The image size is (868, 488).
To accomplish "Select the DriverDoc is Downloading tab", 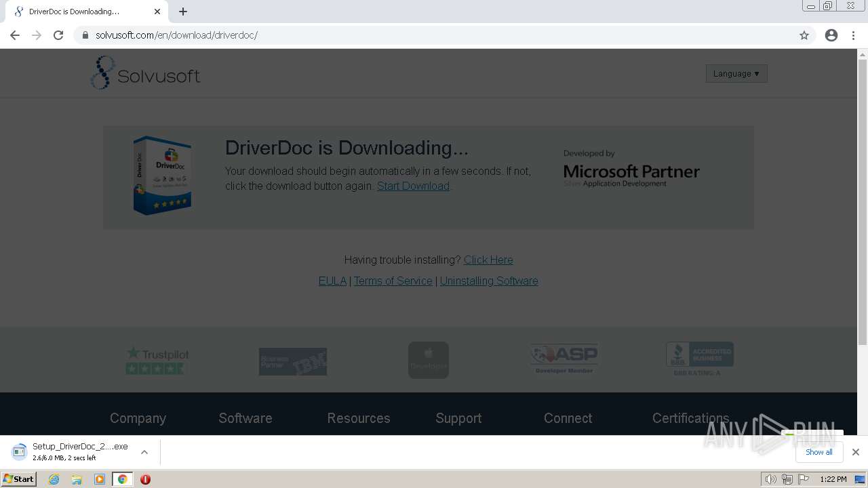I will click(x=87, y=12).
